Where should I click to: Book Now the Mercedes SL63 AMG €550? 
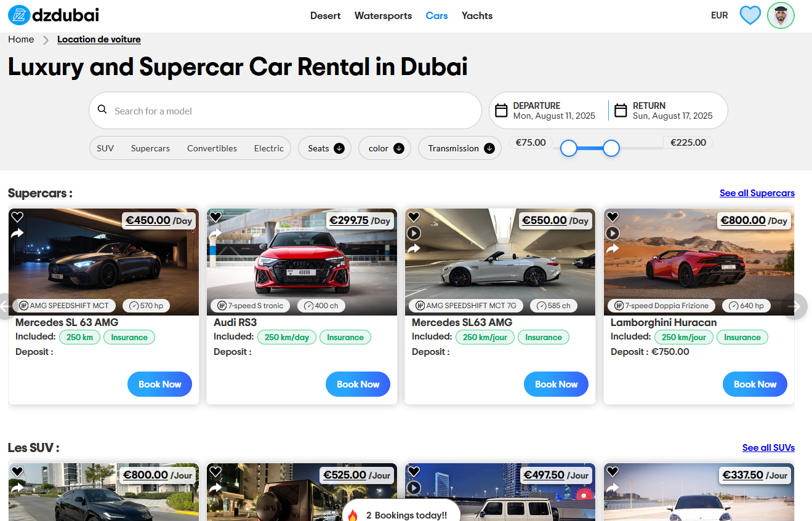tap(556, 384)
